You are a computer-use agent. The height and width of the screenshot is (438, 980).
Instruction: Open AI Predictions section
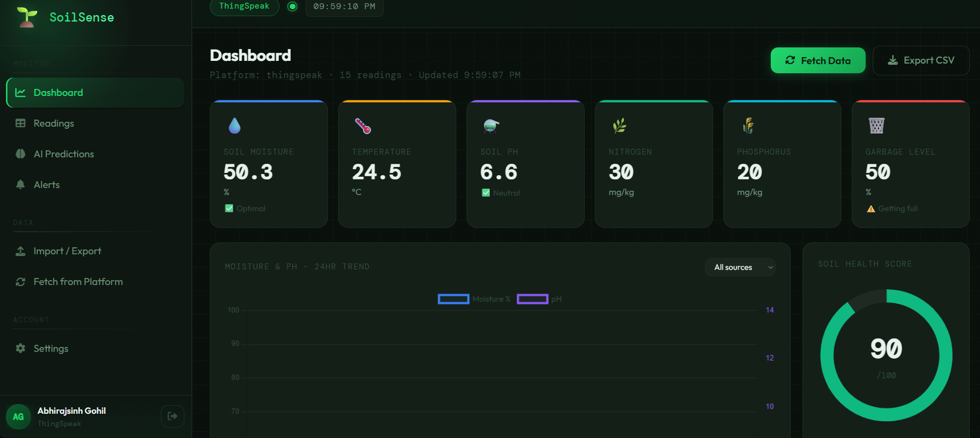tap(95, 154)
